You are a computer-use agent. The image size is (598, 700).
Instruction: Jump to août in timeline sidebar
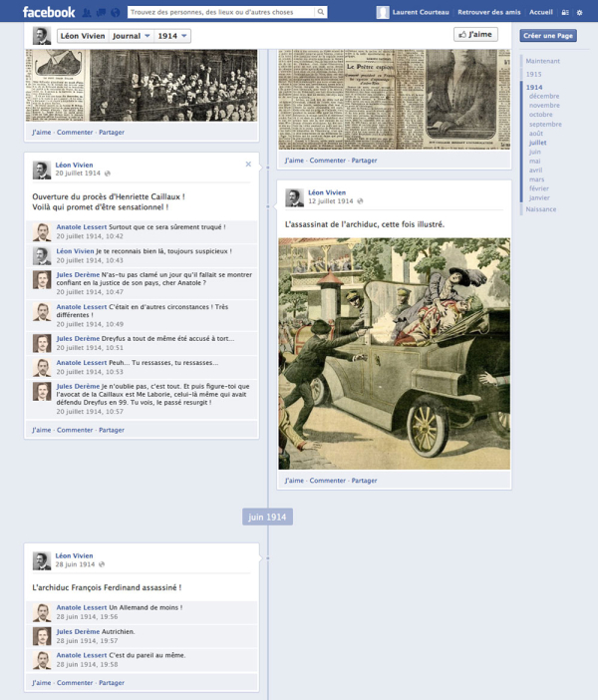pyautogui.click(x=536, y=134)
